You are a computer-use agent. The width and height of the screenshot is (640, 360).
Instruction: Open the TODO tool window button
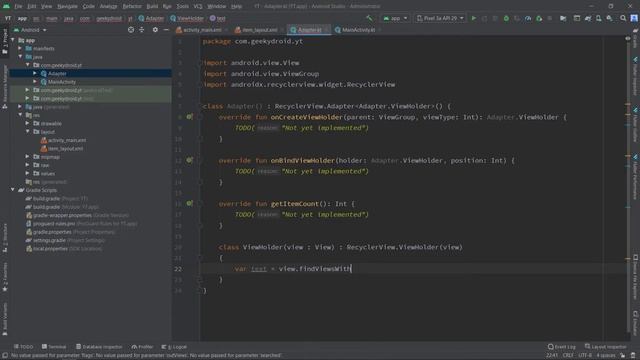click(23, 347)
